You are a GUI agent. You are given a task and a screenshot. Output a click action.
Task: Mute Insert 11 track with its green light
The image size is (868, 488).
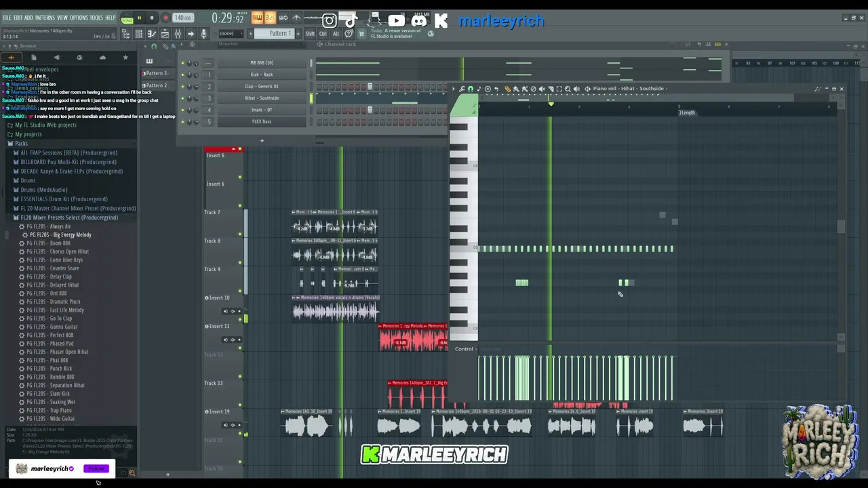(240, 348)
